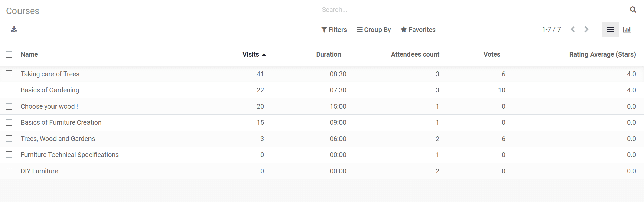Open the Group By dropdown

[373, 30]
